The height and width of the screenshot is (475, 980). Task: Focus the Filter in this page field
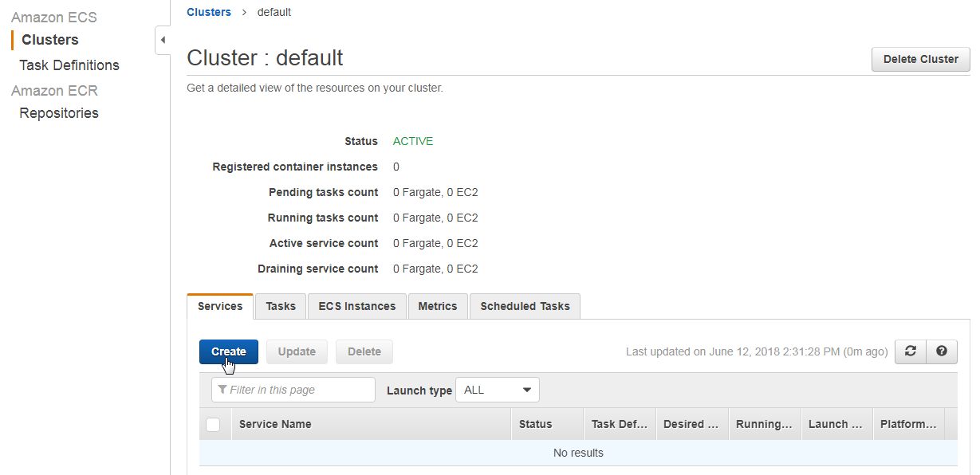(293, 390)
